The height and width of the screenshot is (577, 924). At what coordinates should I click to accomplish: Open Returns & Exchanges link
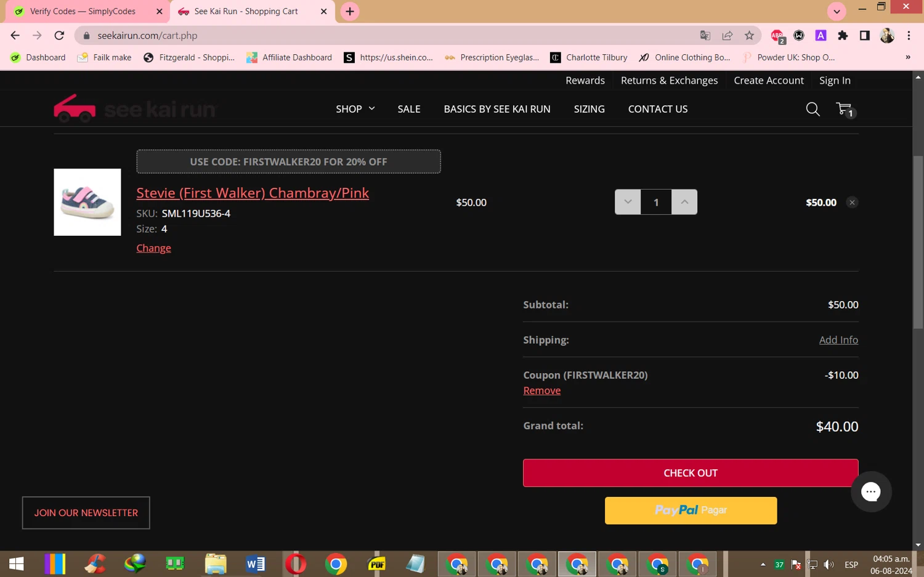click(669, 81)
